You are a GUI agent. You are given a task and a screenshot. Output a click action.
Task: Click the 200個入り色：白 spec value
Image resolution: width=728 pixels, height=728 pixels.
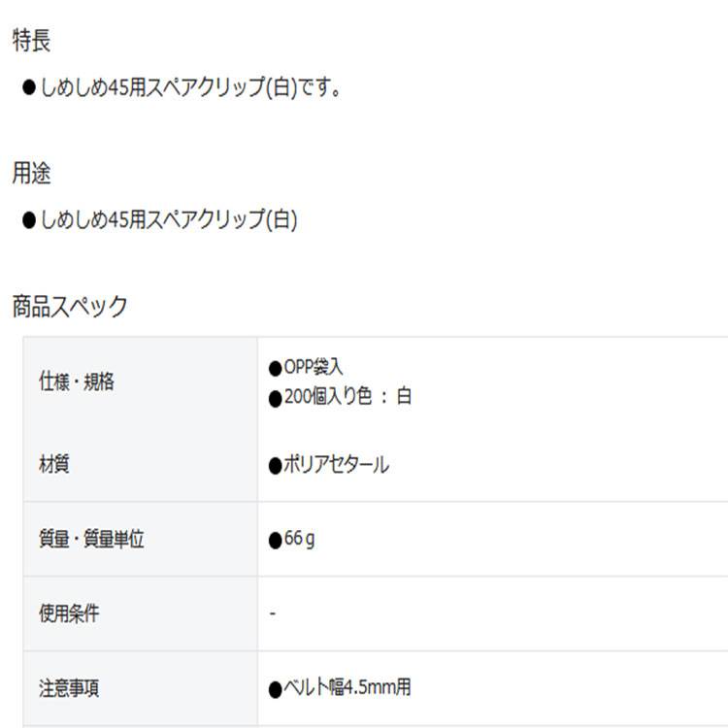(347, 396)
